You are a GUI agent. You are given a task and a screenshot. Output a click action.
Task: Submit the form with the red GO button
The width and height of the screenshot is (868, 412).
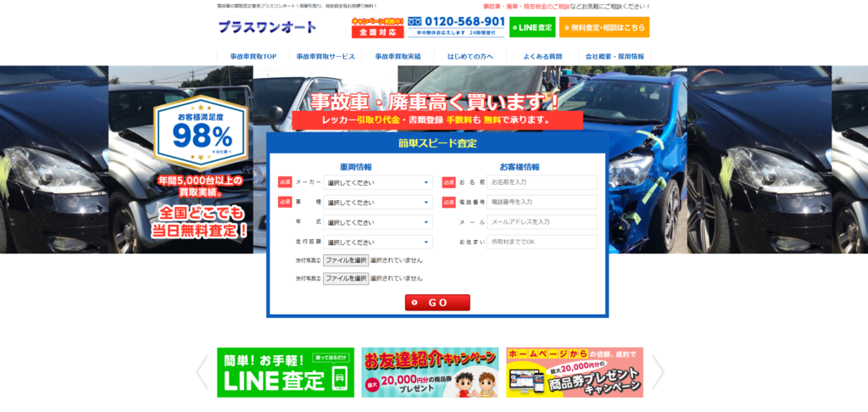[437, 303]
